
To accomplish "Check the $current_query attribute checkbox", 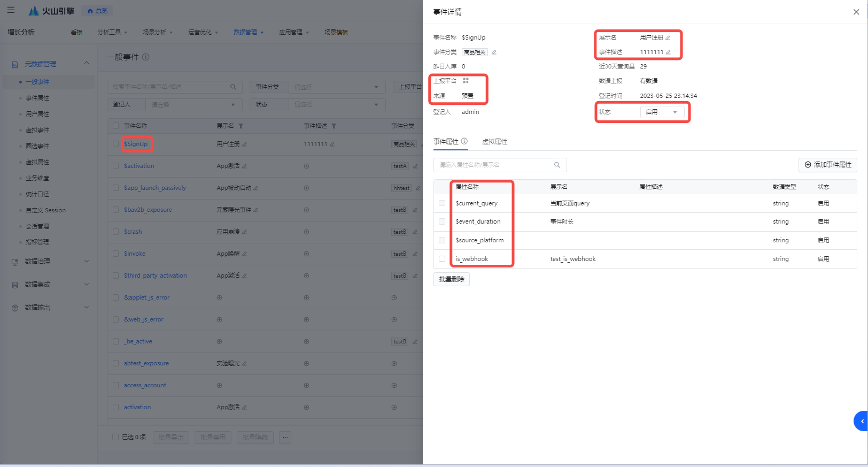I will [442, 203].
